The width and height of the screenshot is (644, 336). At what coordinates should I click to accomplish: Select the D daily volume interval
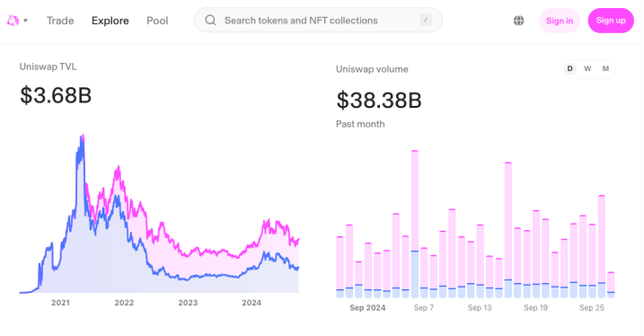569,68
